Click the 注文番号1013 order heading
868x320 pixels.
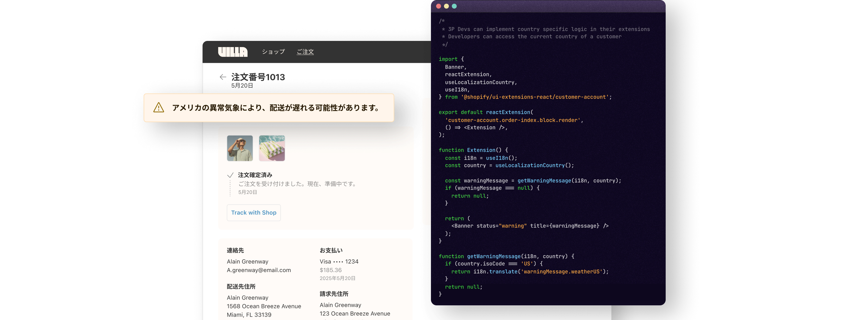(258, 77)
